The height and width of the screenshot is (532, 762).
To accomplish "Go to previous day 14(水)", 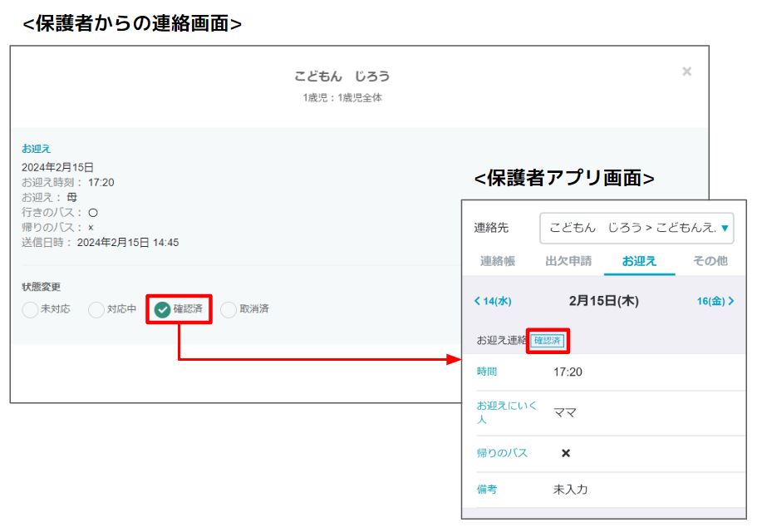I will click(x=493, y=301).
